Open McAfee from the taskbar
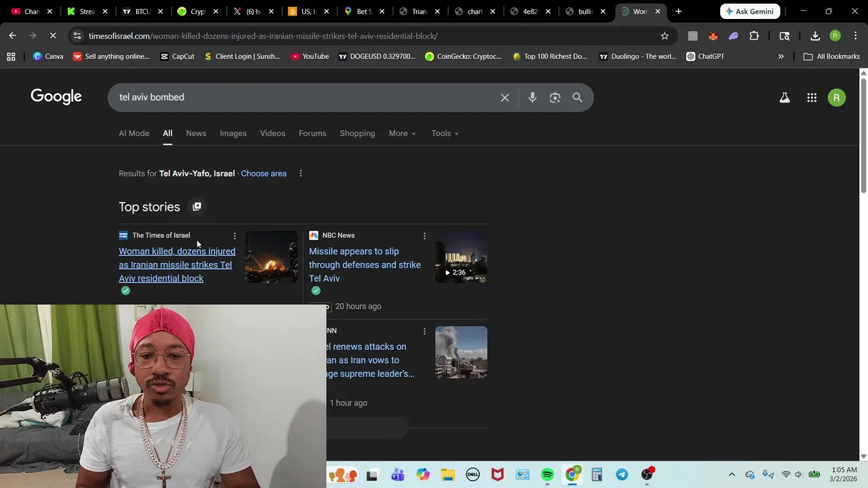 click(498, 474)
